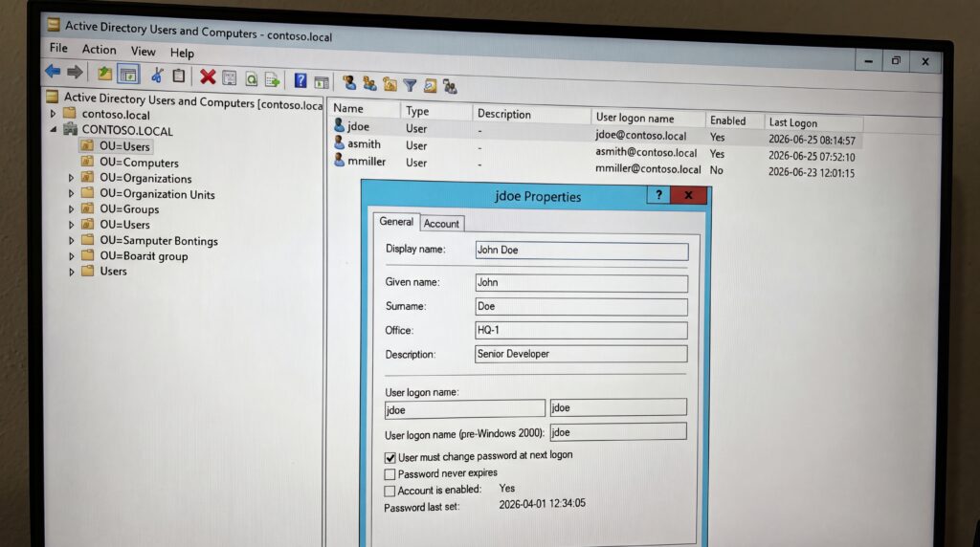The width and height of the screenshot is (980, 547).
Task: Collapse the CONTOSO.LOCAL domain node
Action: 54,129
